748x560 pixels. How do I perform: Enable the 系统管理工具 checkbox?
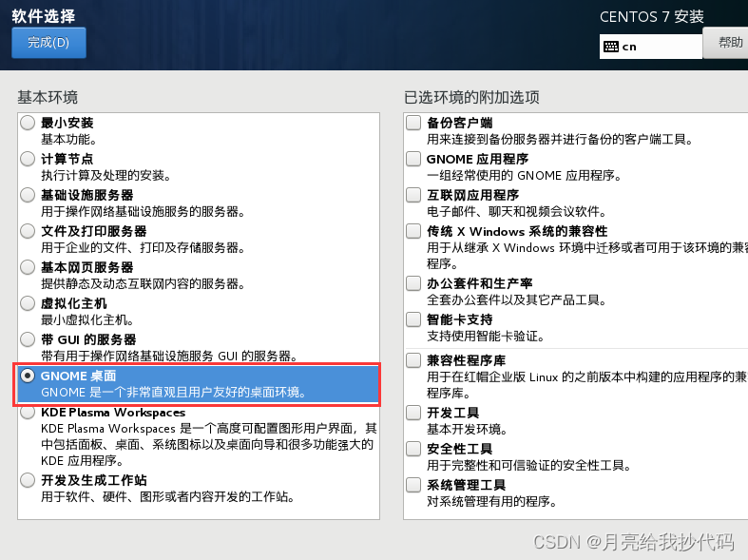(413, 485)
